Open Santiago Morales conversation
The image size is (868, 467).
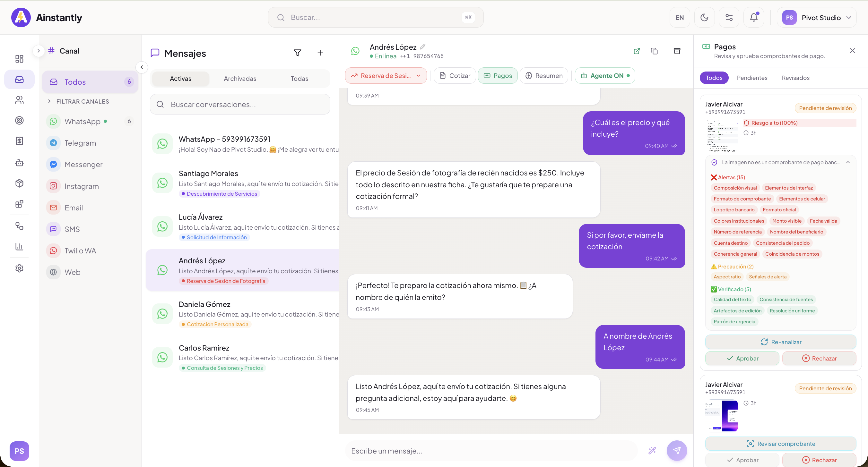click(x=242, y=183)
